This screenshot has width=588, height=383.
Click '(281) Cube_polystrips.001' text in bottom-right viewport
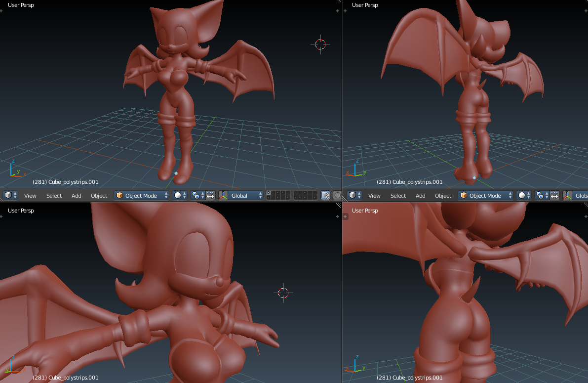click(x=409, y=378)
